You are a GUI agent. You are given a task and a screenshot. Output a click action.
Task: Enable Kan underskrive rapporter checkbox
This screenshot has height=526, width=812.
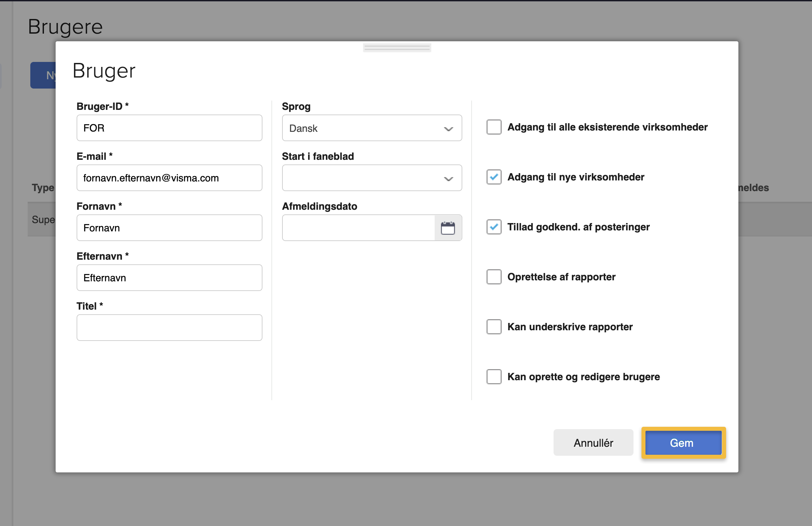point(493,327)
